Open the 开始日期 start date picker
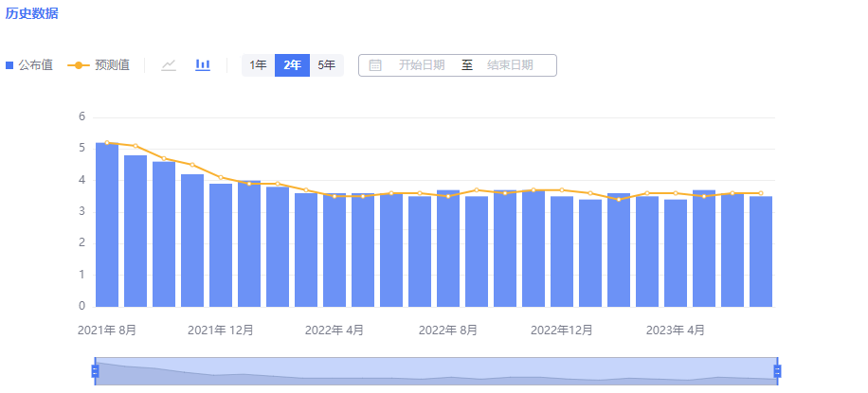This screenshot has width=868, height=393. (x=421, y=65)
